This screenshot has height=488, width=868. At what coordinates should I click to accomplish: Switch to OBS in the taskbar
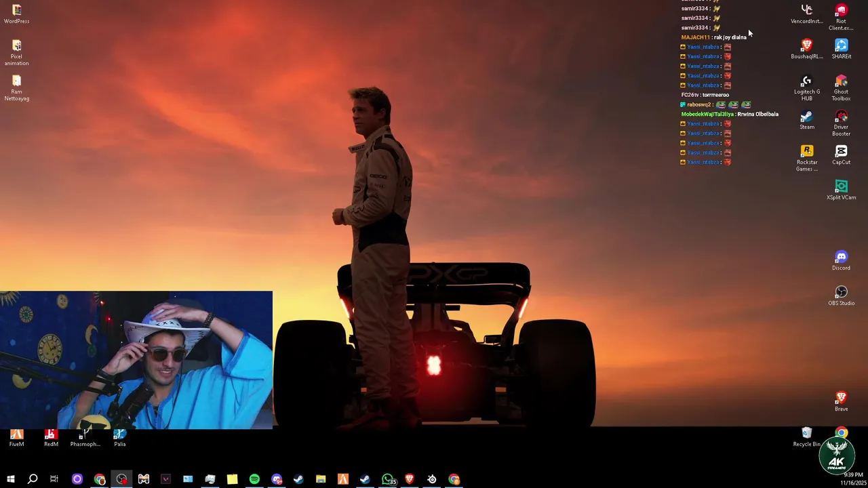tap(121, 479)
